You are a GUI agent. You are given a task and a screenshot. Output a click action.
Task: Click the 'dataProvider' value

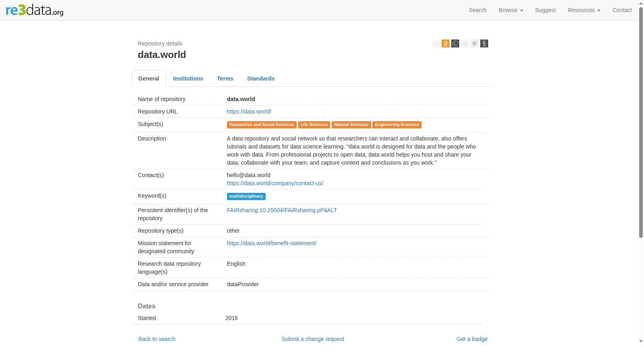pyautogui.click(x=243, y=284)
